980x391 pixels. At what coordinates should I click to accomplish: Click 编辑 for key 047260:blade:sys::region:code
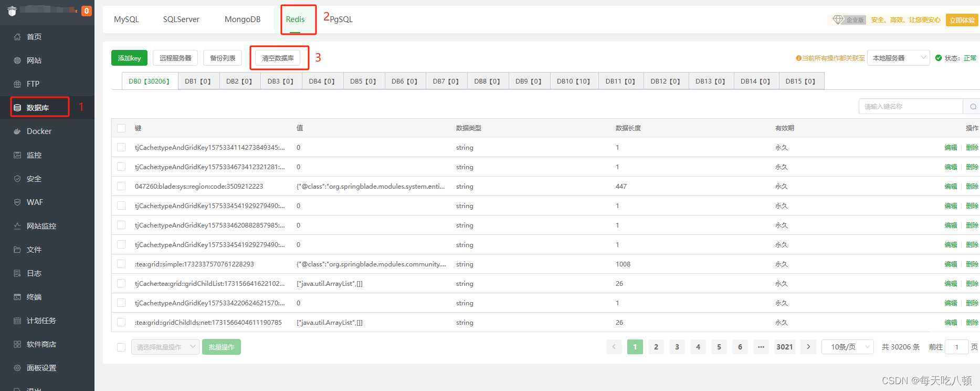click(951, 187)
